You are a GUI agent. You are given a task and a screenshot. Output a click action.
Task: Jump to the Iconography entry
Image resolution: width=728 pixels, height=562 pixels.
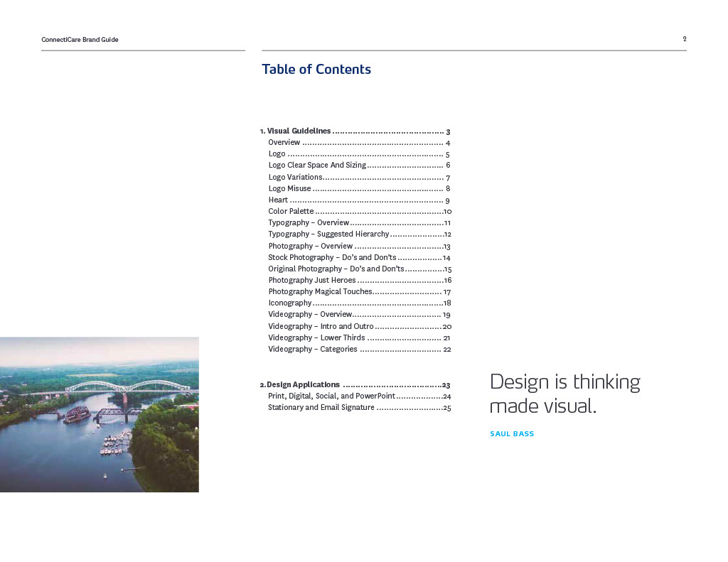pyautogui.click(x=289, y=303)
